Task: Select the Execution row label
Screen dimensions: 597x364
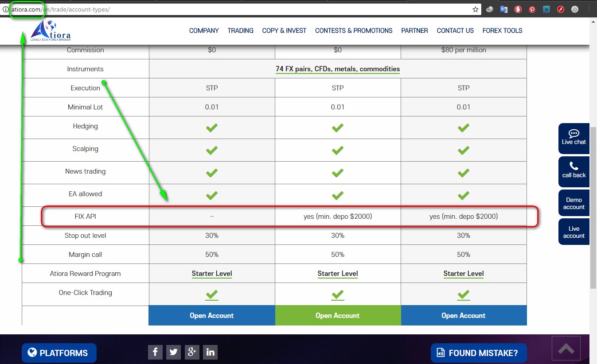Action: click(86, 88)
